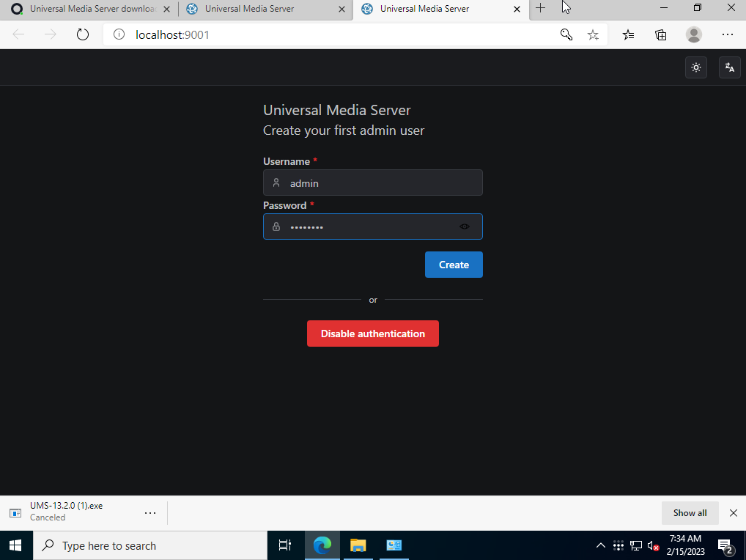Click the Create admin user button

[454, 265]
